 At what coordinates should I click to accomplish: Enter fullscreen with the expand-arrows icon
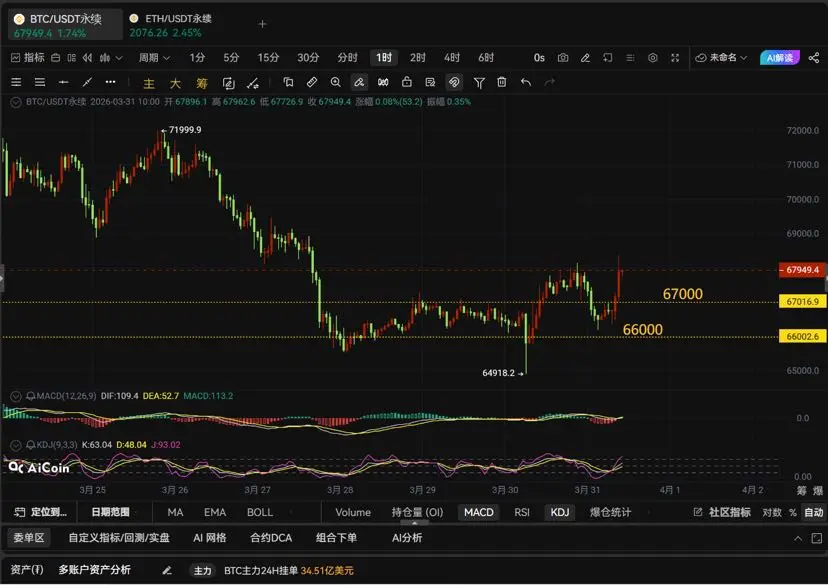675,58
